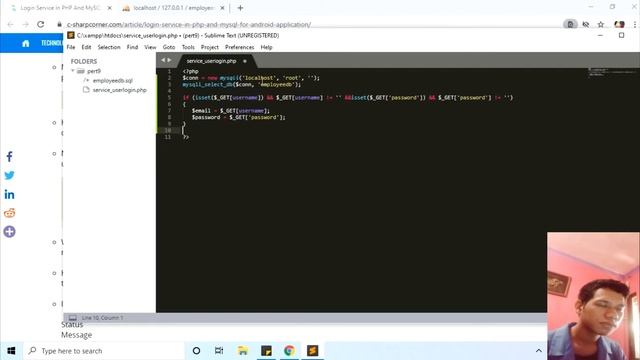Screen dimensions: 640x360
Task: Open Cortana from the taskbar
Action: (x=196, y=351)
